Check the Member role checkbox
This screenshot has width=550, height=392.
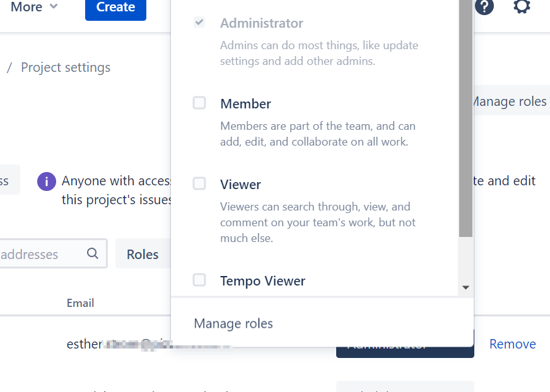point(199,103)
